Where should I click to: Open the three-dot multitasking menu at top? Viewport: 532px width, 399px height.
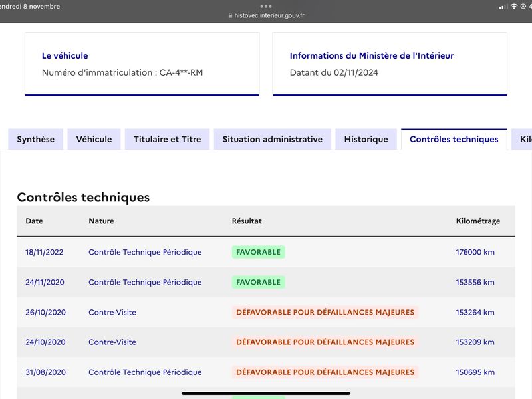pyautogui.click(x=266, y=6)
